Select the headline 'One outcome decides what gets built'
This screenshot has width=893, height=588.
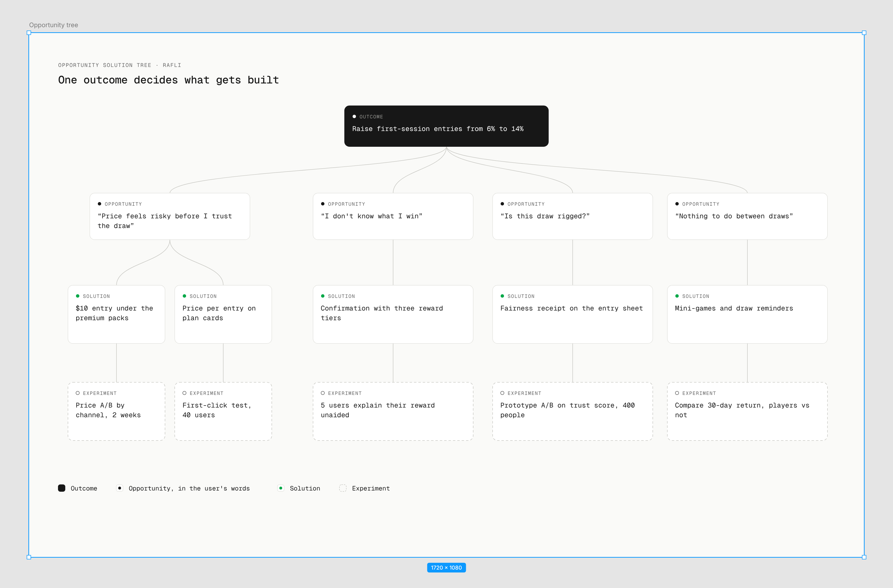[x=168, y=80]
